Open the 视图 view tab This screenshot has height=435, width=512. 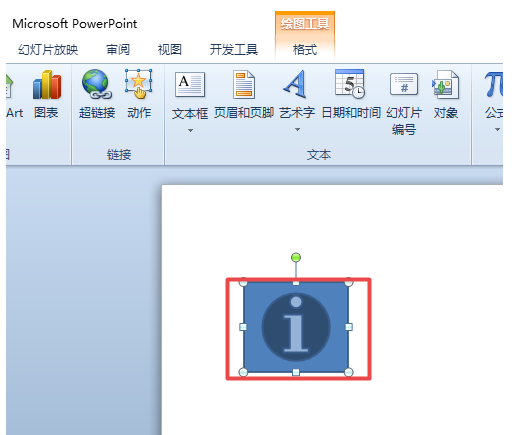point(170,50)
